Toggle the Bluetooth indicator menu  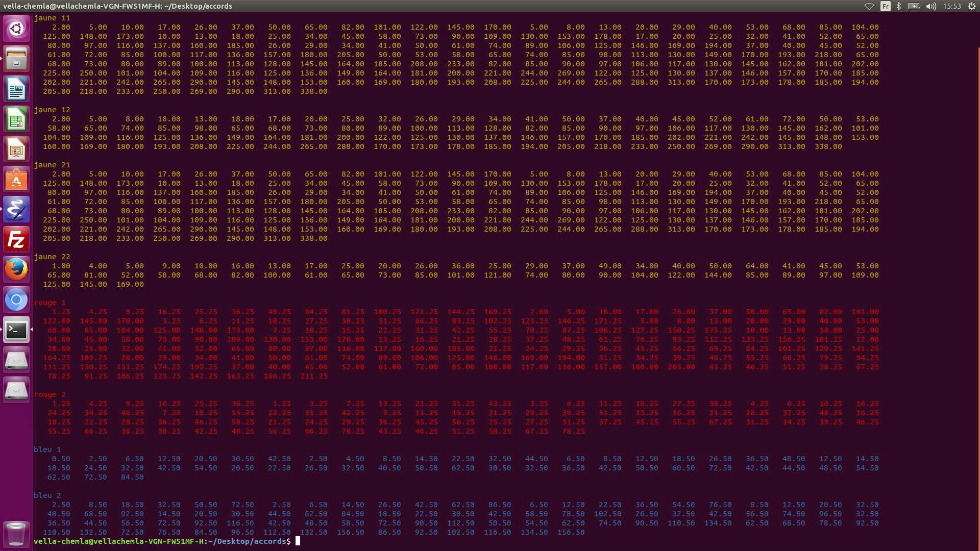(899, 6)
